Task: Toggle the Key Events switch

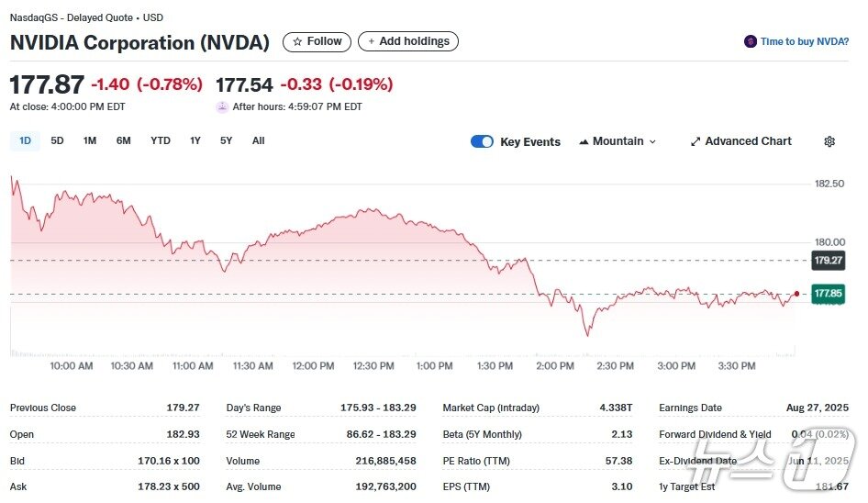Action: 482,141
